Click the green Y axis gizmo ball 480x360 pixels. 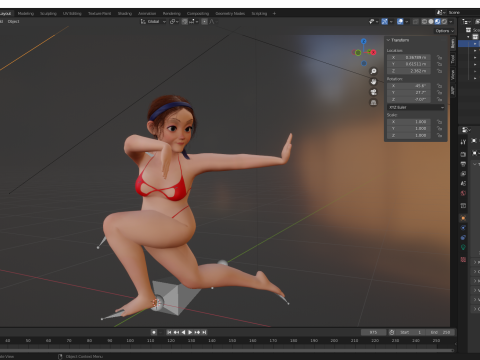(x=358, y=53)
